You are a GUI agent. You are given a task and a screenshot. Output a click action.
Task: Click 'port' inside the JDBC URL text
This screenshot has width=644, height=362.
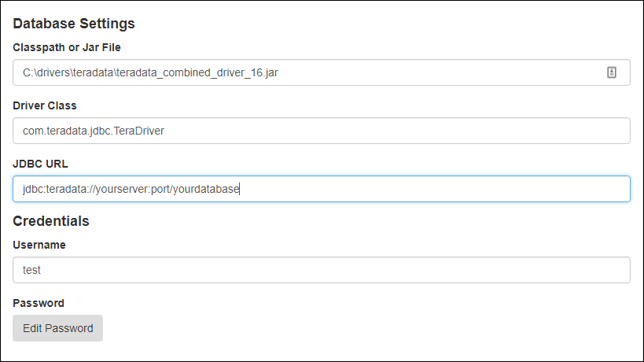[160, 189]
